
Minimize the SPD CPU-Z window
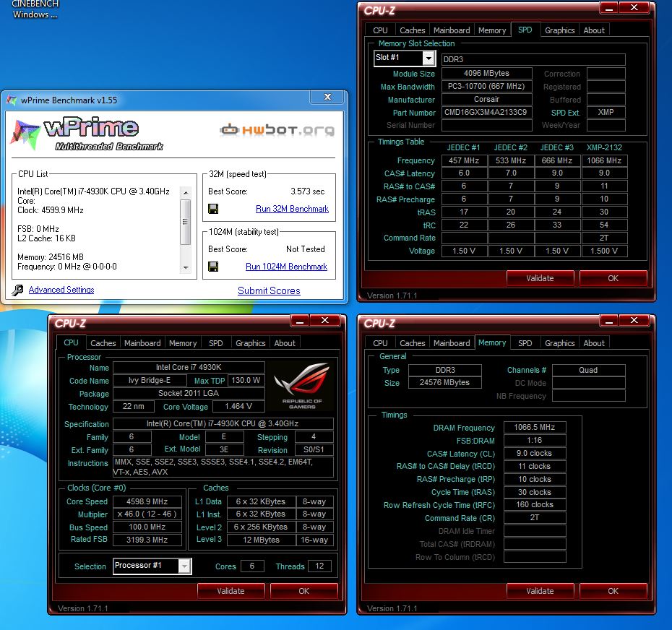point(609,8)
